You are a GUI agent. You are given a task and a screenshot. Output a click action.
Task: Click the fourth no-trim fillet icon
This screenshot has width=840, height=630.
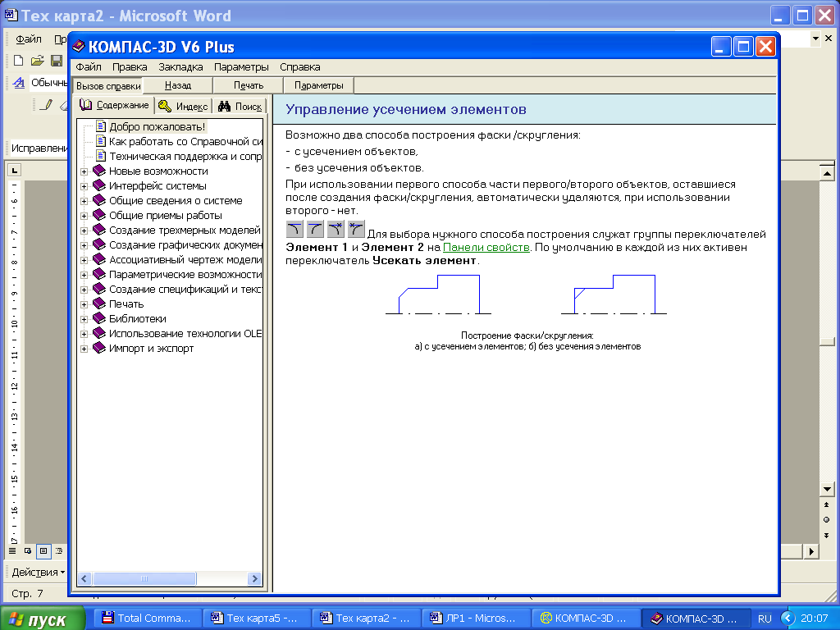(x=356, y=230)
